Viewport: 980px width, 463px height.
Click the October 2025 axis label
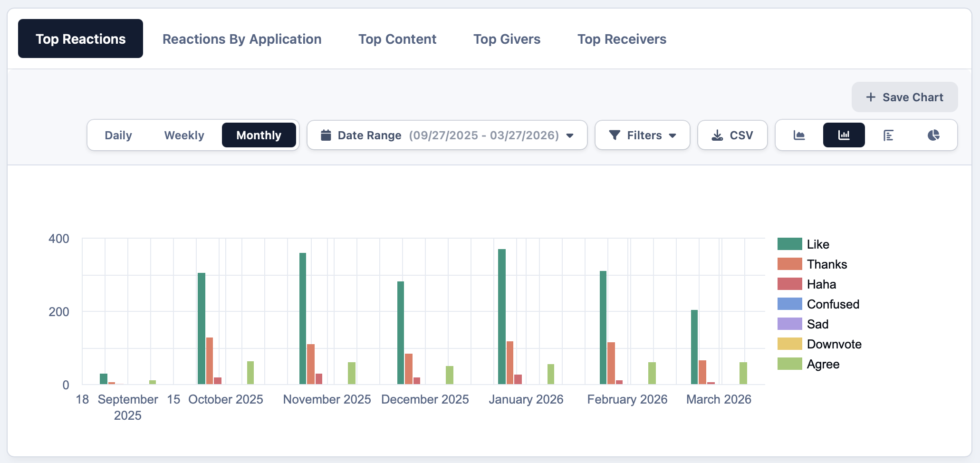tap(226, 399)
